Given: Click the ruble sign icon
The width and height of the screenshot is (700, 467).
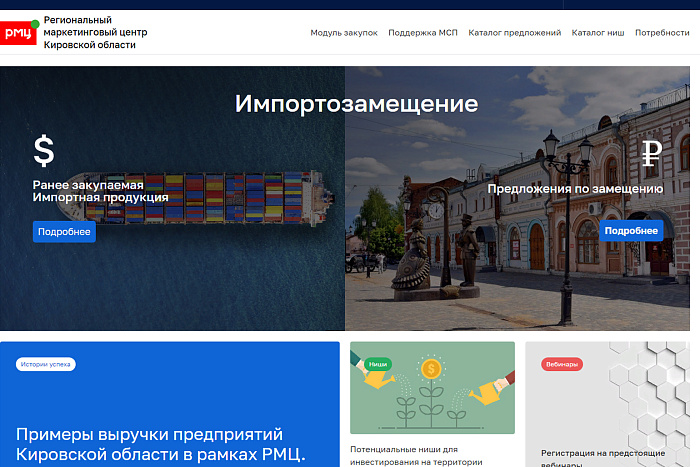Looking at the screenshot, I should [651, 153].
